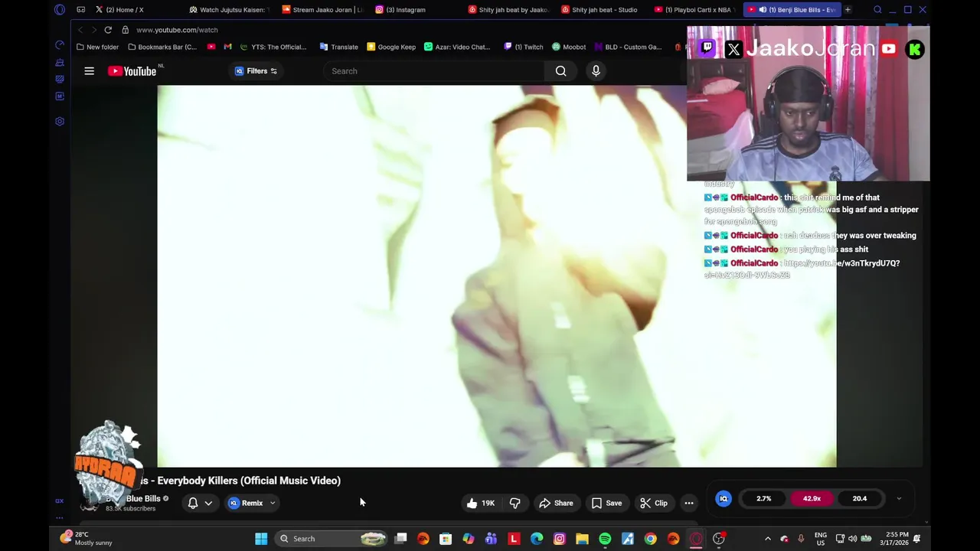The height and width of the screenshot is (551, 980).
Task: Switch to the Stream Jaako Joran tab
Action: coord(323,10)
